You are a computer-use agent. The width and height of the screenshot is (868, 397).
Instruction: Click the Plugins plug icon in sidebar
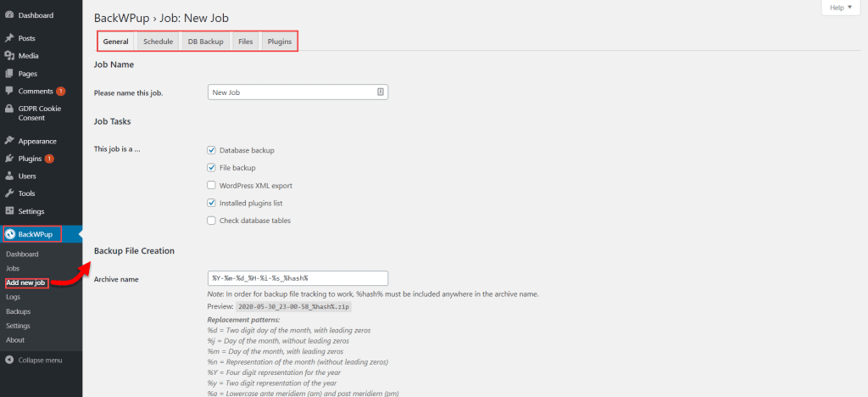[9, 159]
